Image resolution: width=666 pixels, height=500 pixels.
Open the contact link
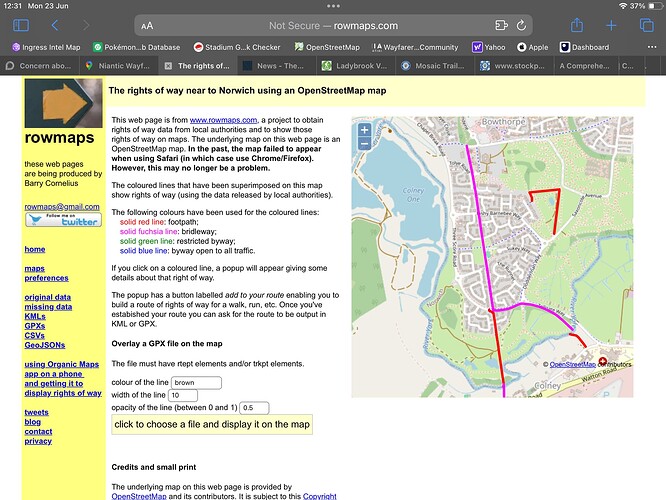tap(38, 432)
